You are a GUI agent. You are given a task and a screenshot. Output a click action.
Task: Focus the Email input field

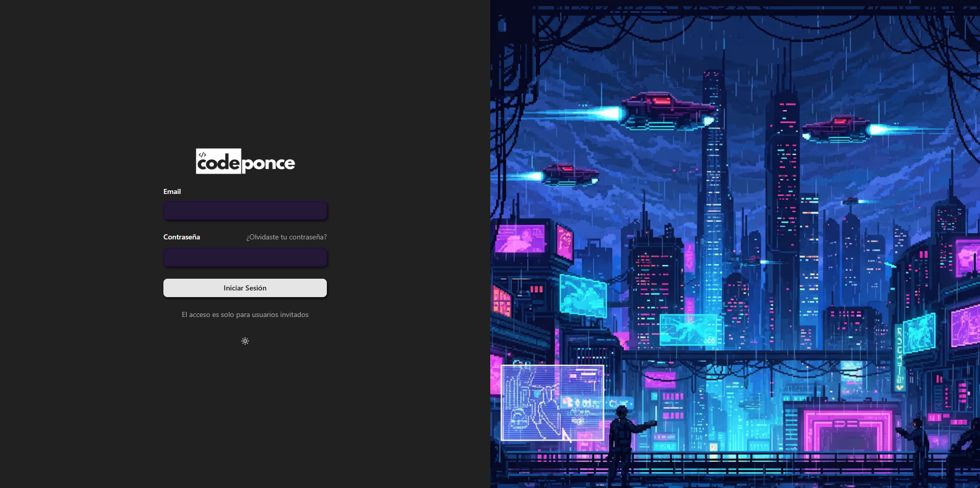[245, 210]
